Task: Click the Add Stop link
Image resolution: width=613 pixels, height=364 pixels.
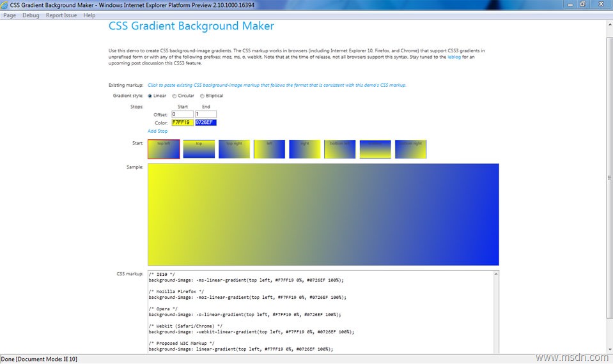Action: pyautogui.click(x=157, y=131)
